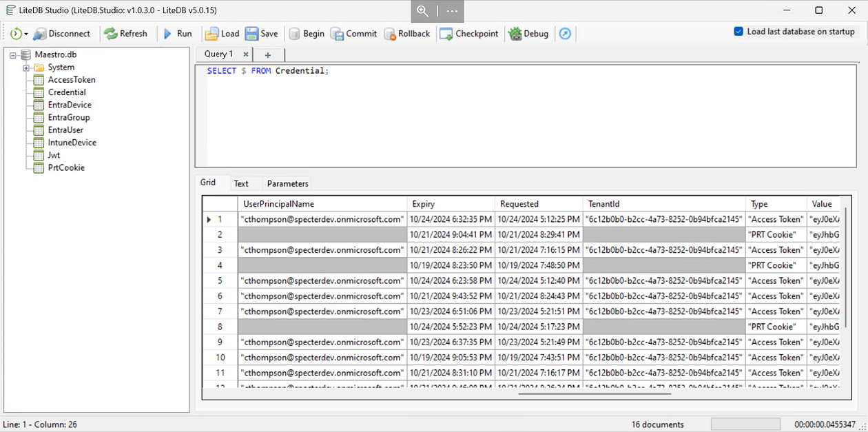Click Requested cell 10/23/2024 5:21:49 PM
868x432 pixels.
pyautogui.click(x=539, y=342)
